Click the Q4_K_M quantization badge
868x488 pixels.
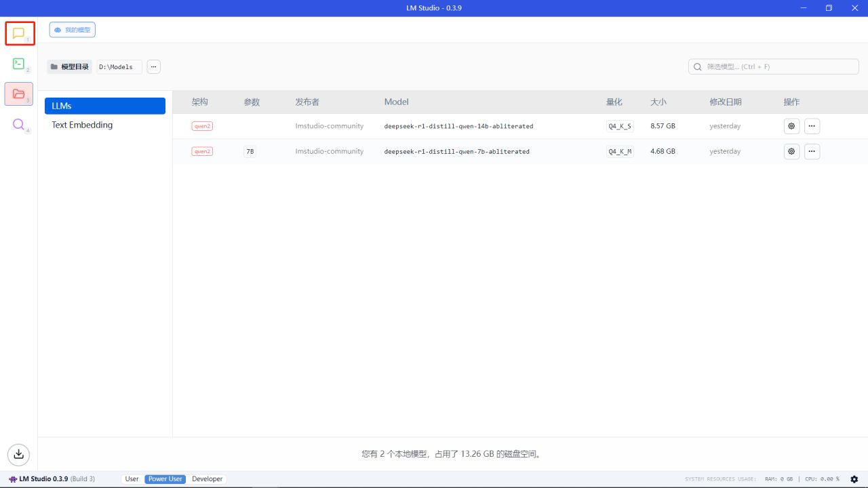[620, 151]
